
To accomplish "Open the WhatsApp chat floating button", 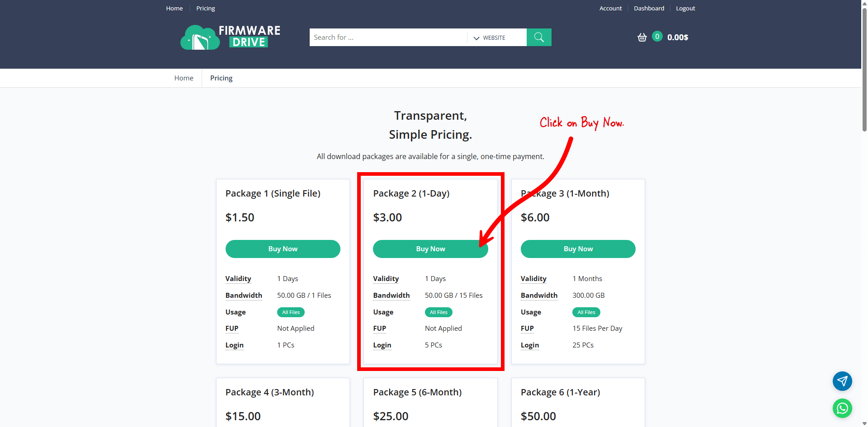I will pyautogui.click(x=842, y=408).
